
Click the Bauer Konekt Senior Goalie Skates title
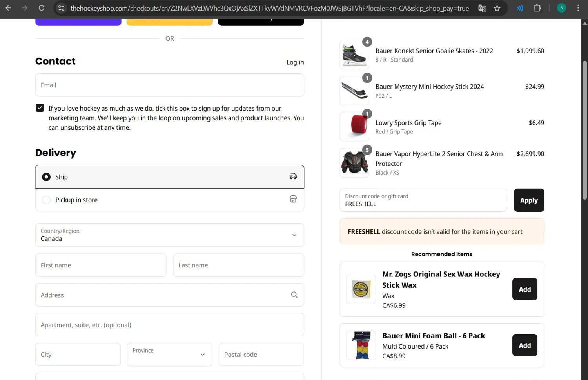pyautogui.click(x=434, y=51)
